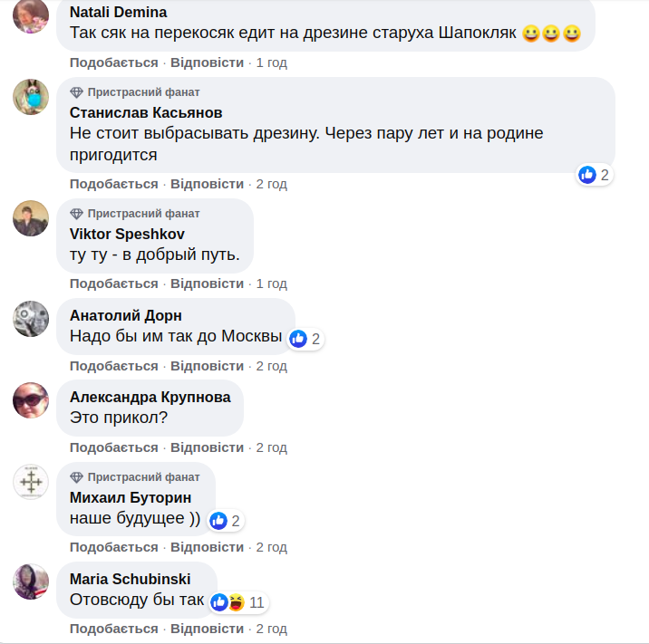
Task: View like count on Михаил Буторин's comment
Action: coord(225,521)
